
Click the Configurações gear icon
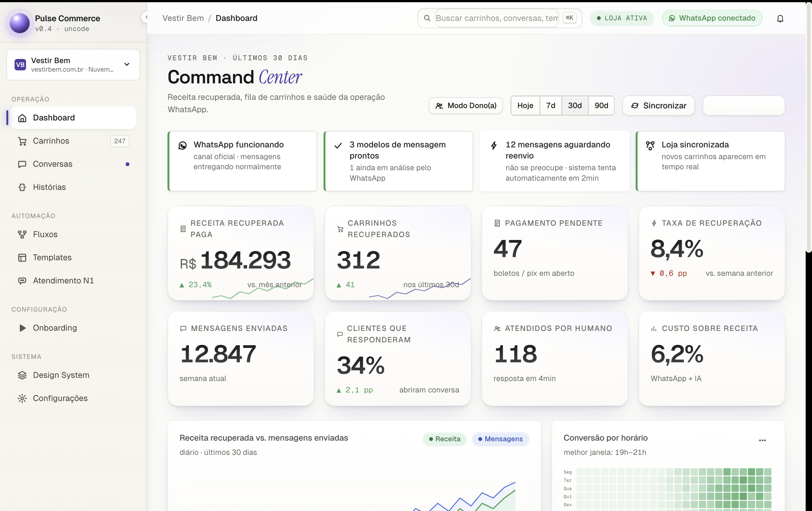[x=22, y=398]
